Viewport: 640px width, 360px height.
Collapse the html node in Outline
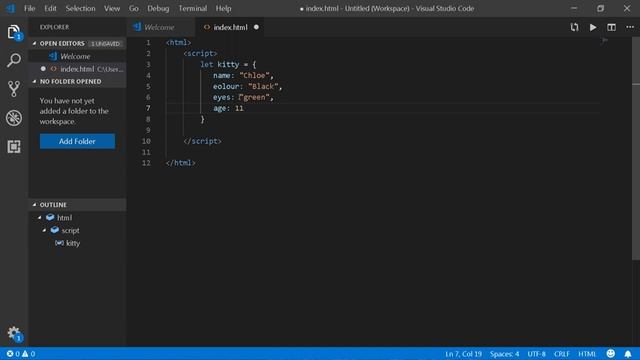pos(40,218)
